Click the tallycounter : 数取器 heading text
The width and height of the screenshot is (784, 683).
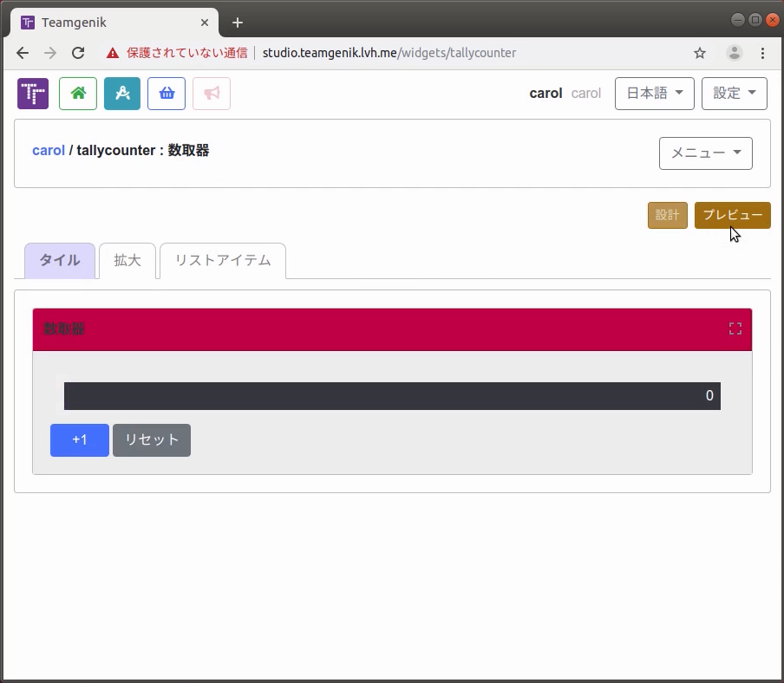tap(142, 151)
